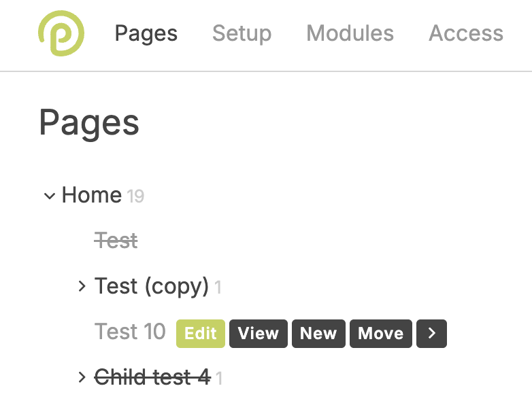Viewport: 532px width, 401px height.
Task: Show more actions with arrow button
Action: click(431, 334)
